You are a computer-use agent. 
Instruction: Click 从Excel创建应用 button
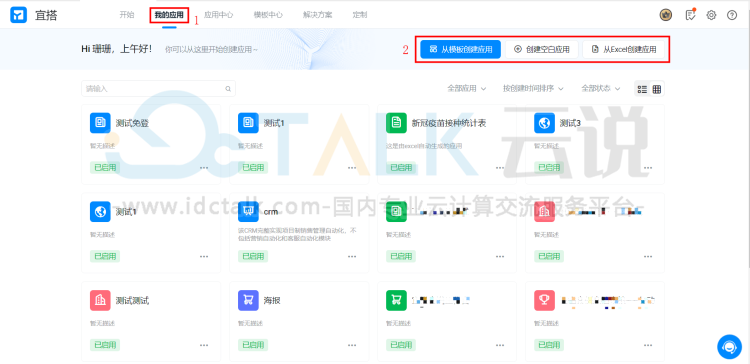pyautogui.click(x=624, y=49)
